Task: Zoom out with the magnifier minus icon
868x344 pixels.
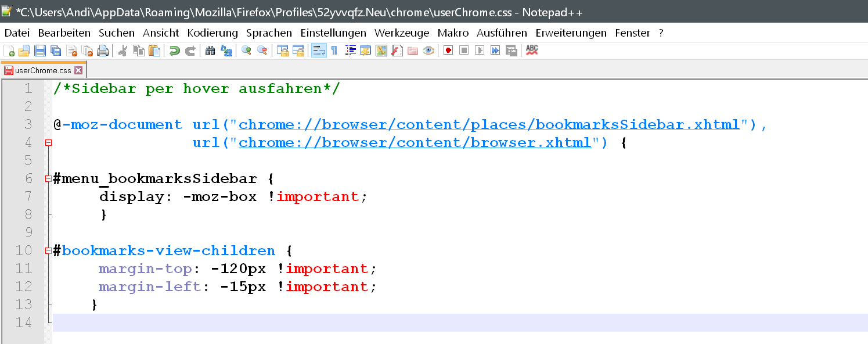Action: [x=262, y=51]
